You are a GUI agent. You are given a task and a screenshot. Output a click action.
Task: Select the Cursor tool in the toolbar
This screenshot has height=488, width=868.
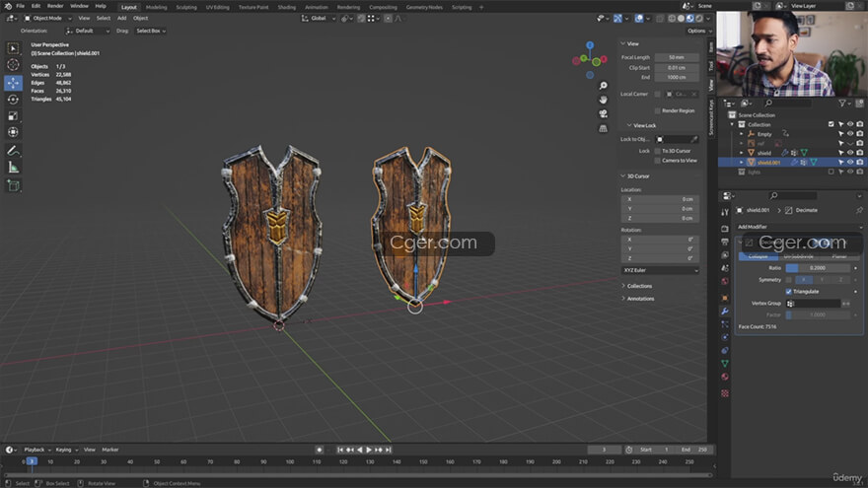click(x=14, y=65)
